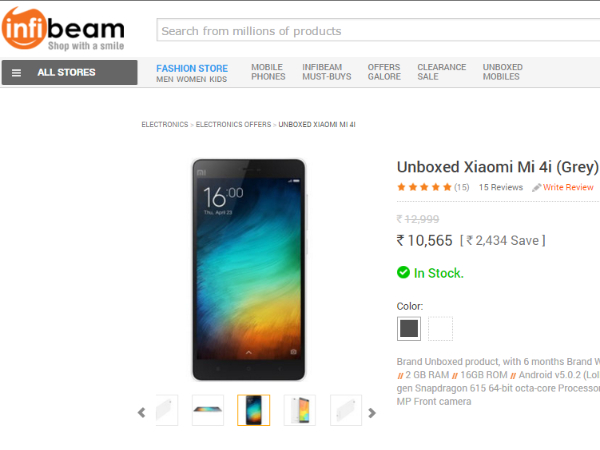Click the 15 Reviews link
Screen dimensions: 600x450
[x=500, y=187]
